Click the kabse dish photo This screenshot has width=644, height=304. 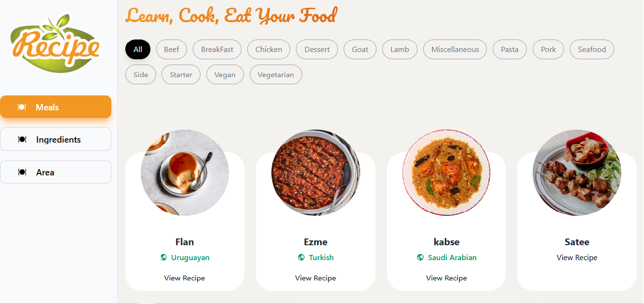(446, 172)
